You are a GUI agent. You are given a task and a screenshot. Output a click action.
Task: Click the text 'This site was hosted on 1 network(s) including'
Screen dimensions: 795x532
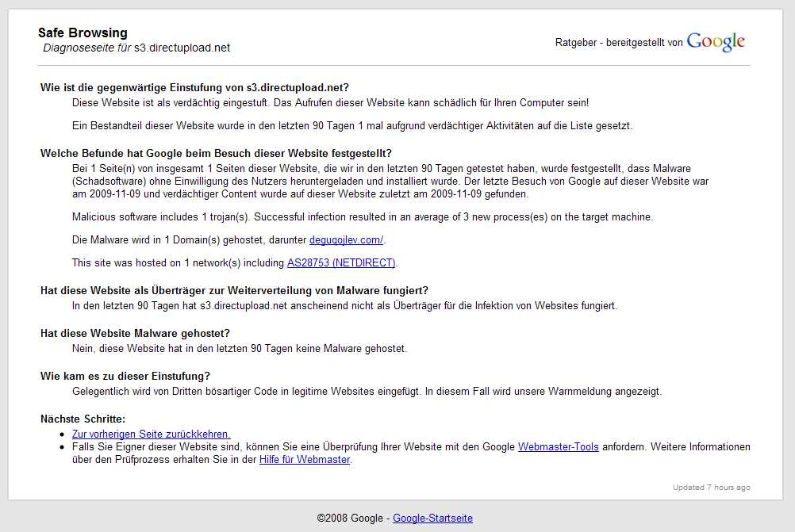point(178,262)
